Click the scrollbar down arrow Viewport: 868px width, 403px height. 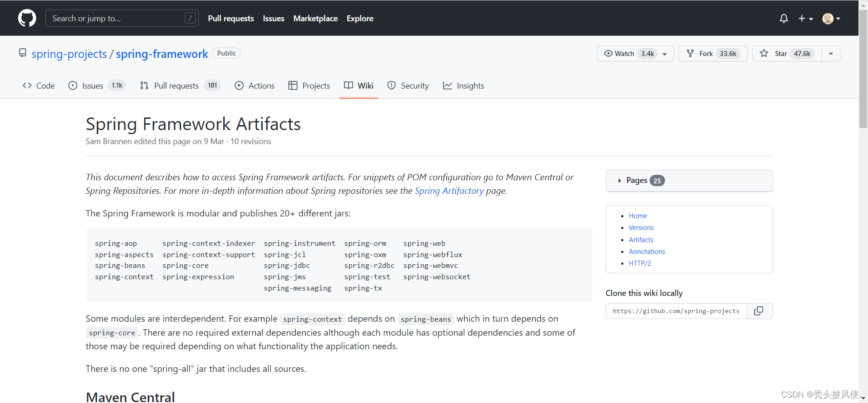[x=863, y=398]
